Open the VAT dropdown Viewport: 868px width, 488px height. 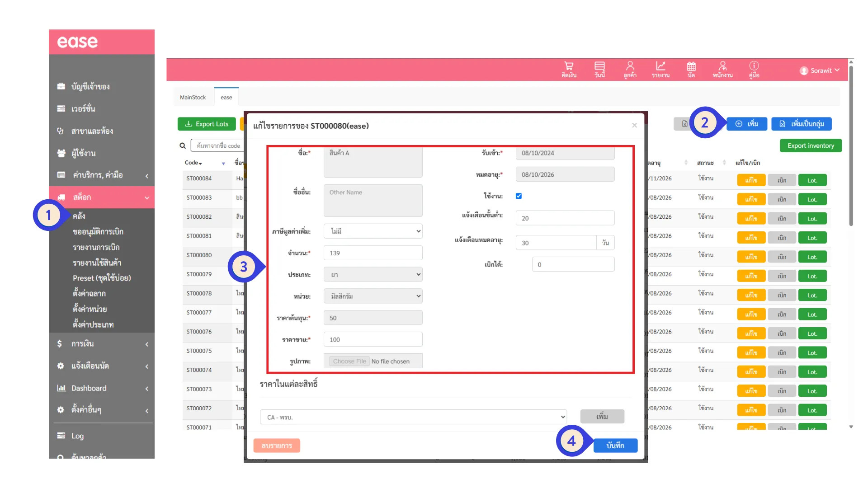tap(373, 231)
